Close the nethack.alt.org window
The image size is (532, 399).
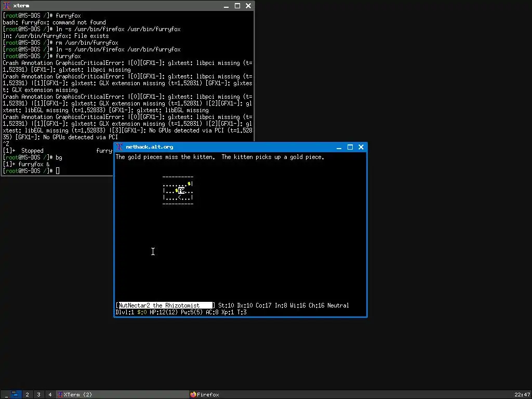pyautogui.click(x=361, y=147)
